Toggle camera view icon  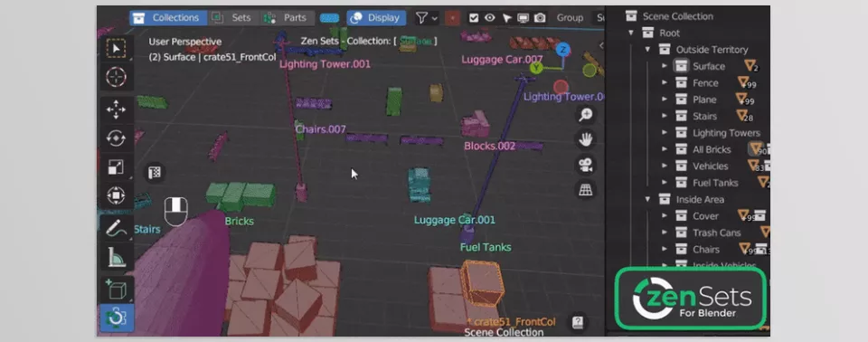(x=586, y=165)
